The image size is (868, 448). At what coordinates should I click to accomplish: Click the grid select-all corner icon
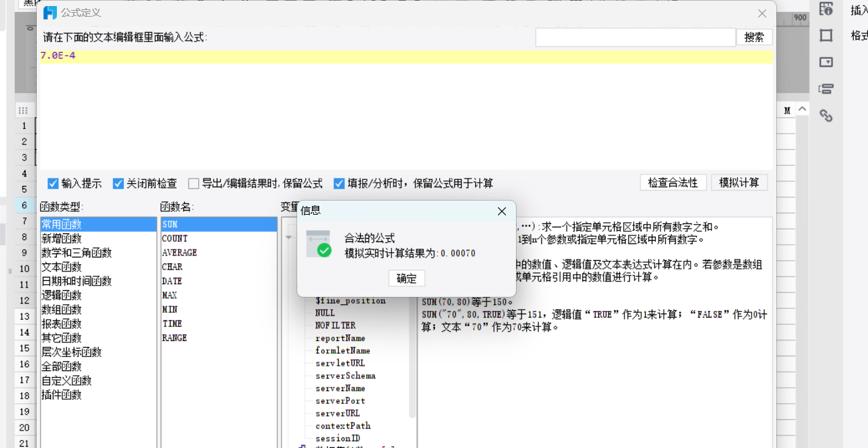click(x=23, y=110)
